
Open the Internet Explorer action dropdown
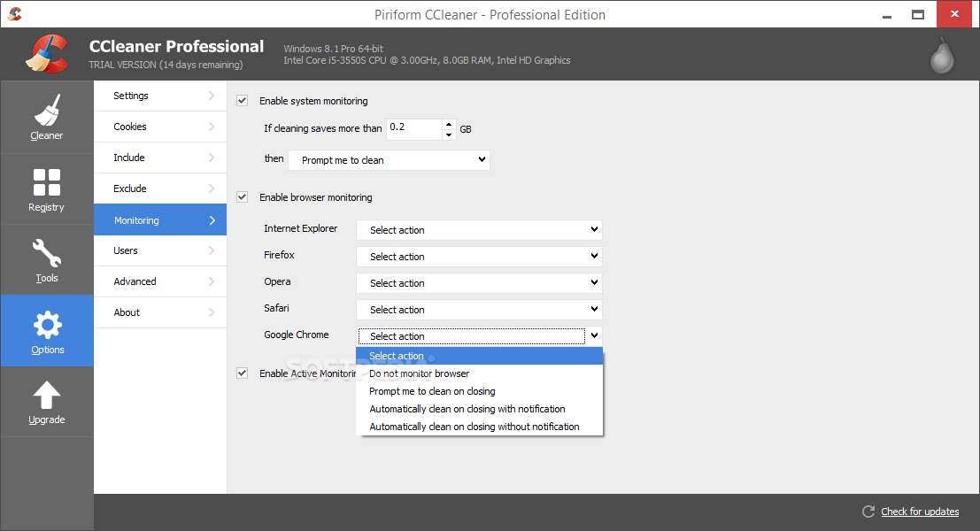(x=478, y=229)
